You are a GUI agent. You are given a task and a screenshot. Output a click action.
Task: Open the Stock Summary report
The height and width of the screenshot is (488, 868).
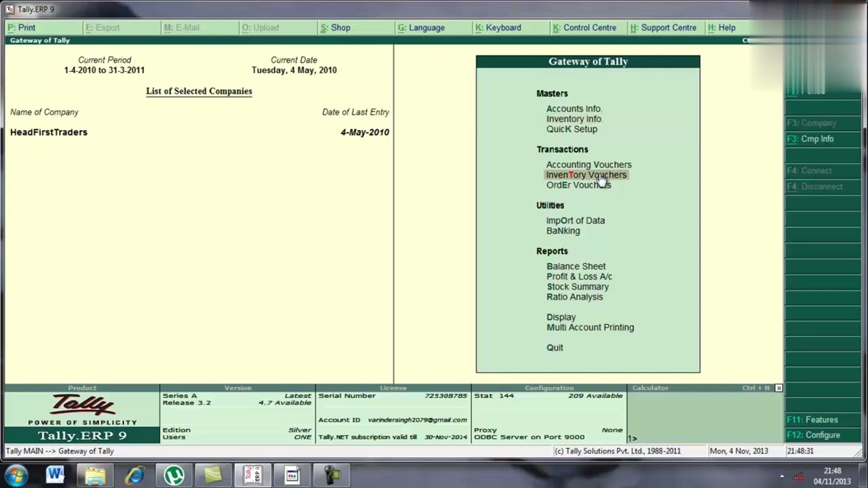[578, 287]
